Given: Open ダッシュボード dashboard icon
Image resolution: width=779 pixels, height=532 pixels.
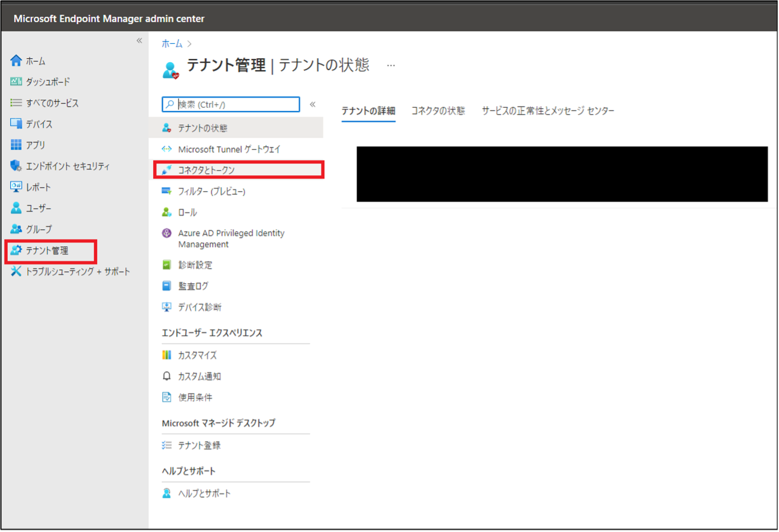Looking at the screenshot, I should [16, 82].
